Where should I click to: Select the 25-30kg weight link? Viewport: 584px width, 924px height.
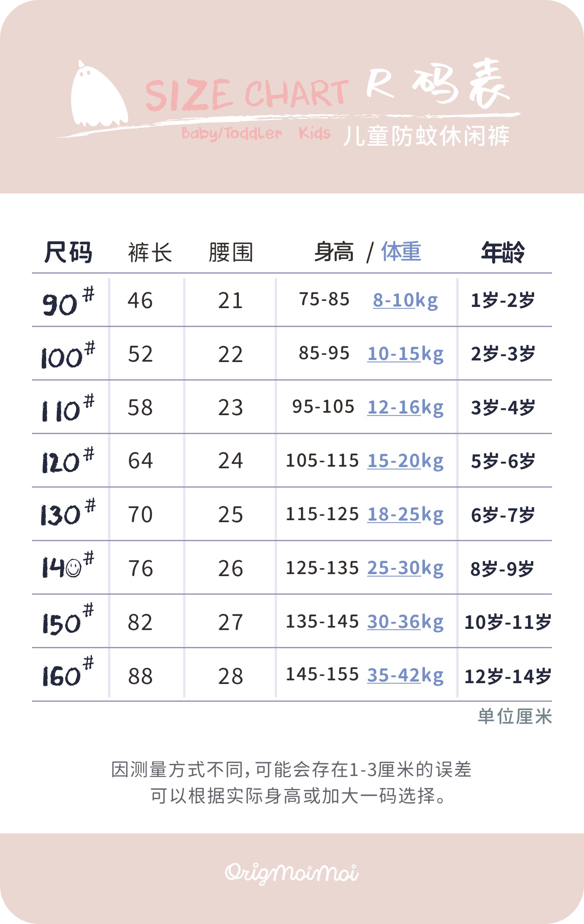[405, 568]
